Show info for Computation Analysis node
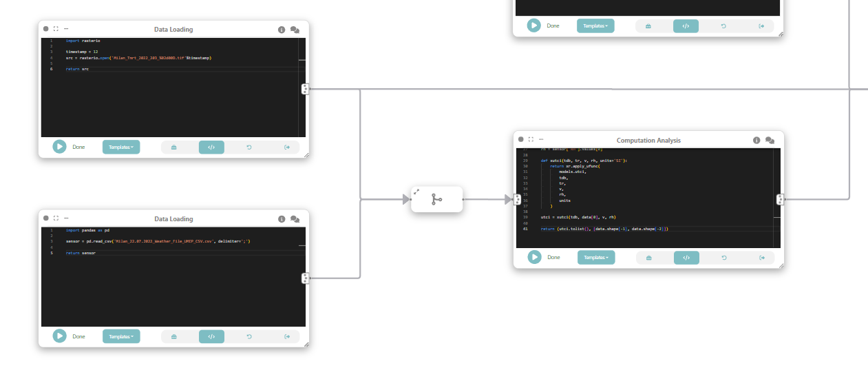 click(x=756, y=140)
